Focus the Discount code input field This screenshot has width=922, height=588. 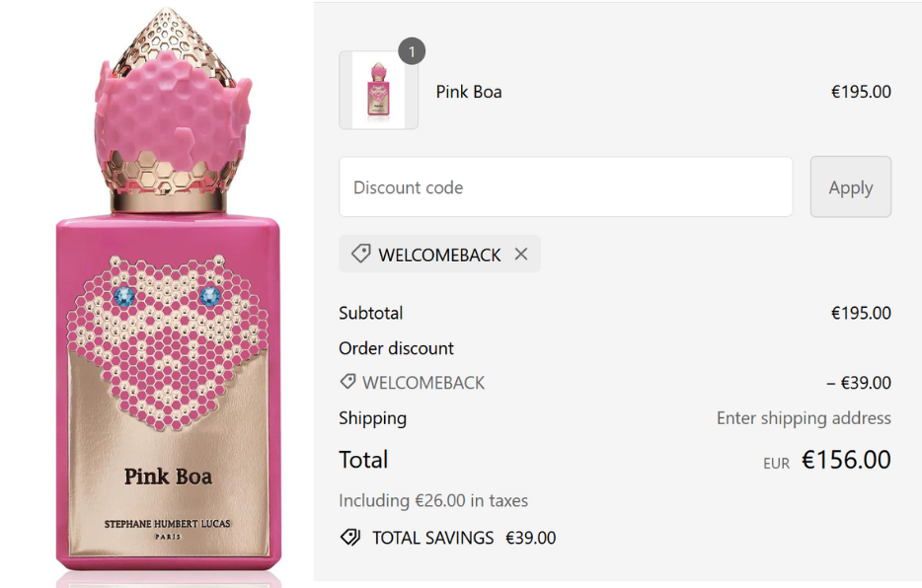click(x=566, y=187)
